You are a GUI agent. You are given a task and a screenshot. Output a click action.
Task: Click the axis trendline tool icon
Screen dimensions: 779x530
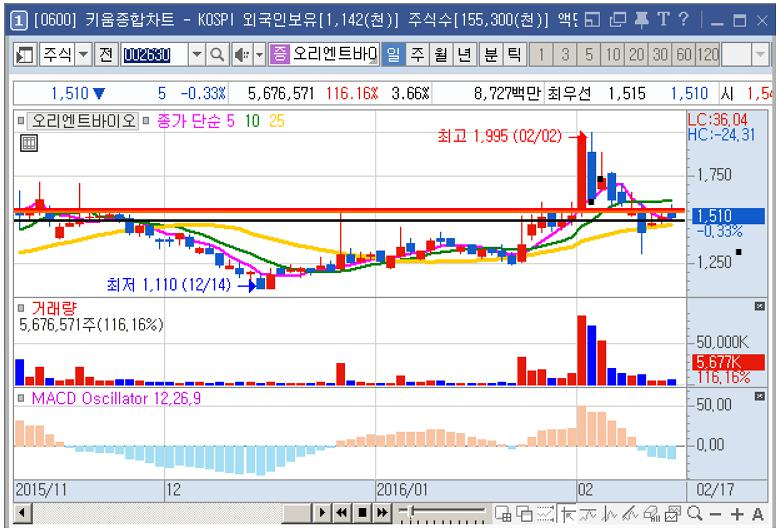[568, 514]
